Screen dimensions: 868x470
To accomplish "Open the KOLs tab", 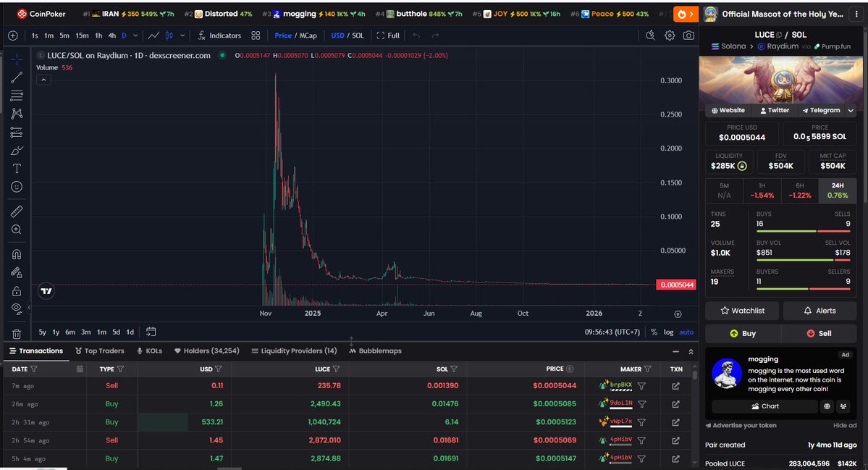I will [149, 351].
